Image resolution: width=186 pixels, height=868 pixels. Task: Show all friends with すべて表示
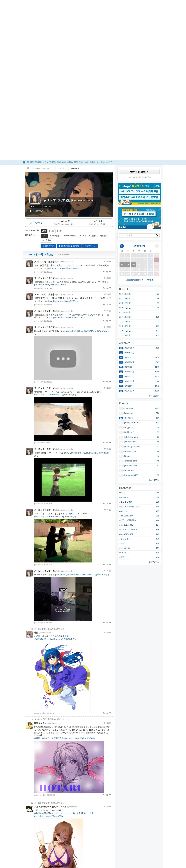(154, 480)
